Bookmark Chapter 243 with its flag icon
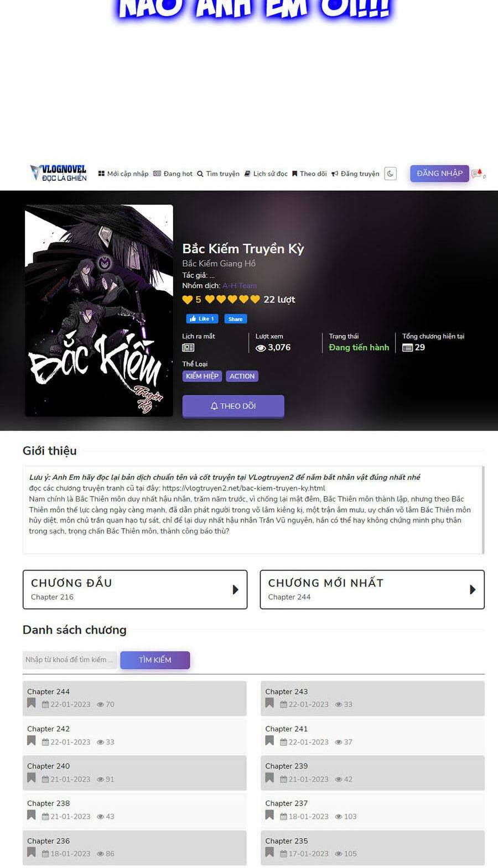 (269, 703)
